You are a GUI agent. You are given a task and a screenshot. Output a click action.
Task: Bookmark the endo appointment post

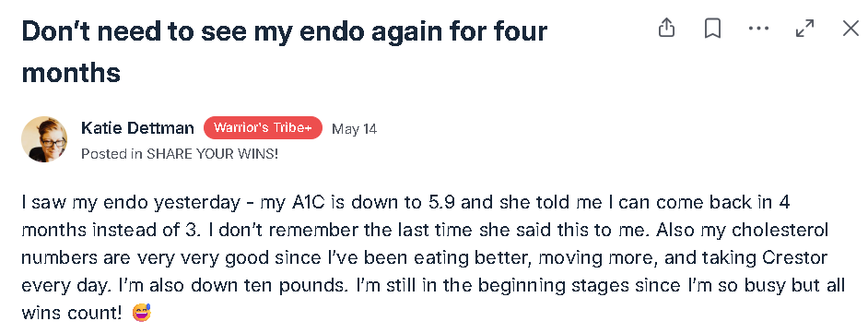(x=712, y=29)
